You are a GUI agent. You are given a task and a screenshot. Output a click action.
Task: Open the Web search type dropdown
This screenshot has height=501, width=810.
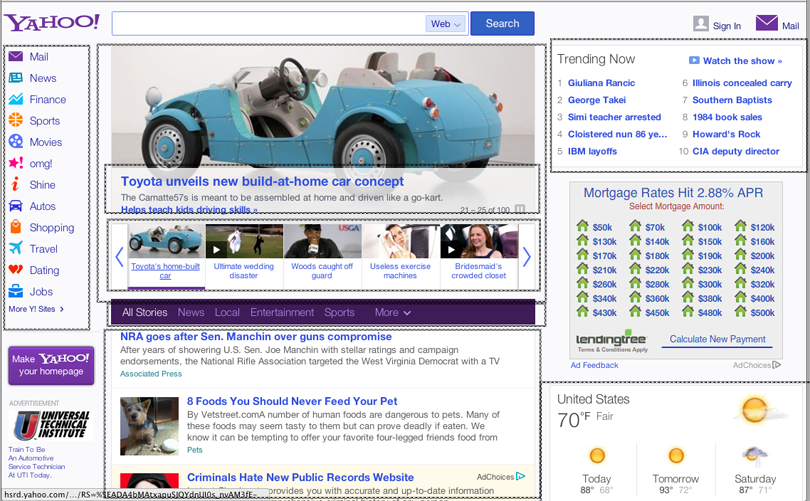(x=445, y=24)
